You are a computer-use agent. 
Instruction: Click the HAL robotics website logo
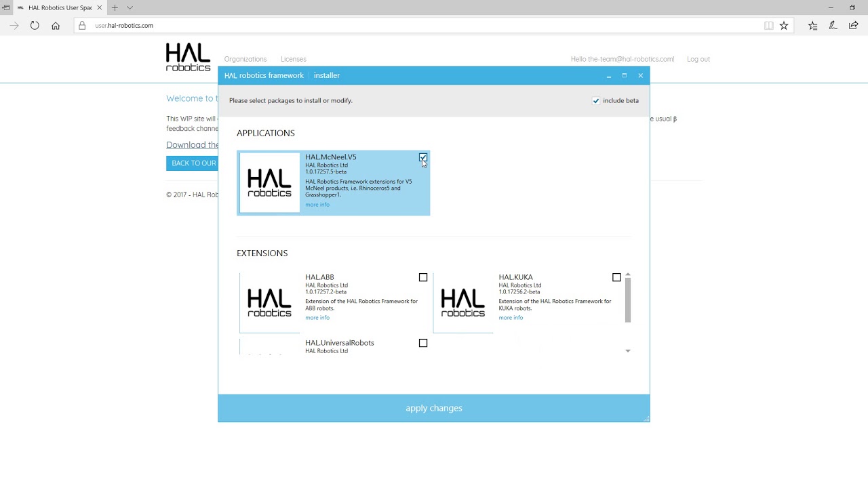click(x=188, y=58)
